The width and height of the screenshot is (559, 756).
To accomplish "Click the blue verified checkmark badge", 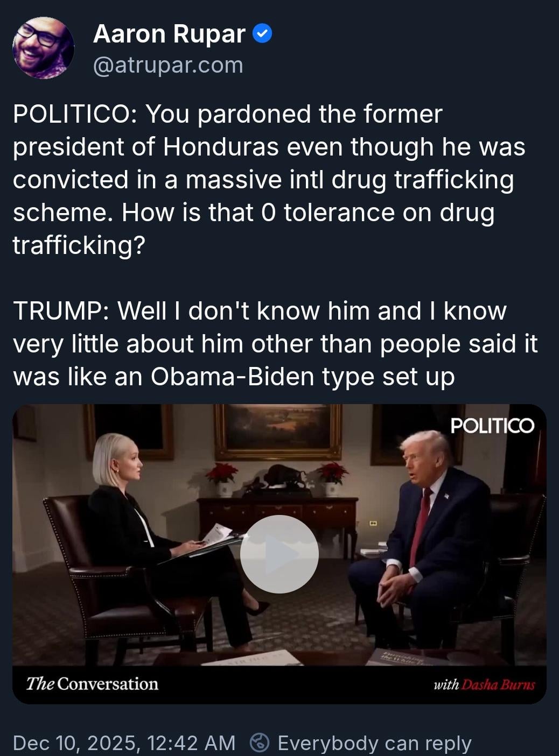I will [262, 33].
